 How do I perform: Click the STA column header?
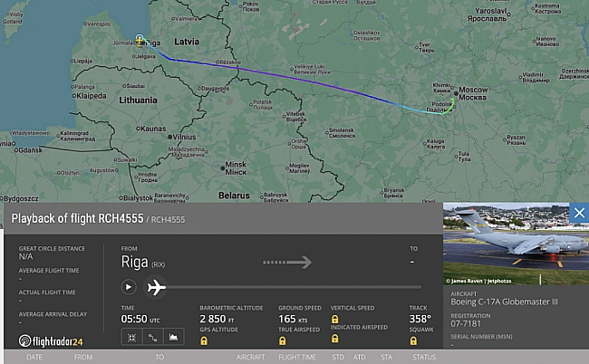pos(386,358)
